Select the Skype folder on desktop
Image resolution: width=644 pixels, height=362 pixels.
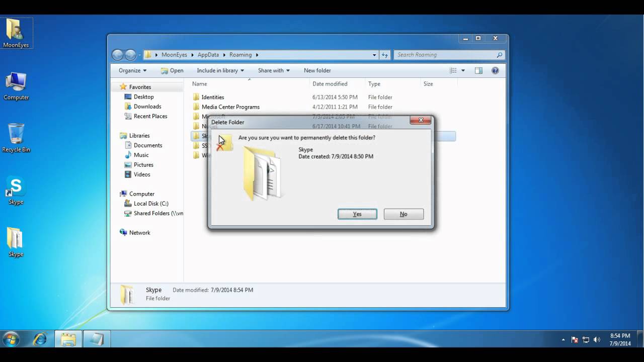[x=16, y=243]
